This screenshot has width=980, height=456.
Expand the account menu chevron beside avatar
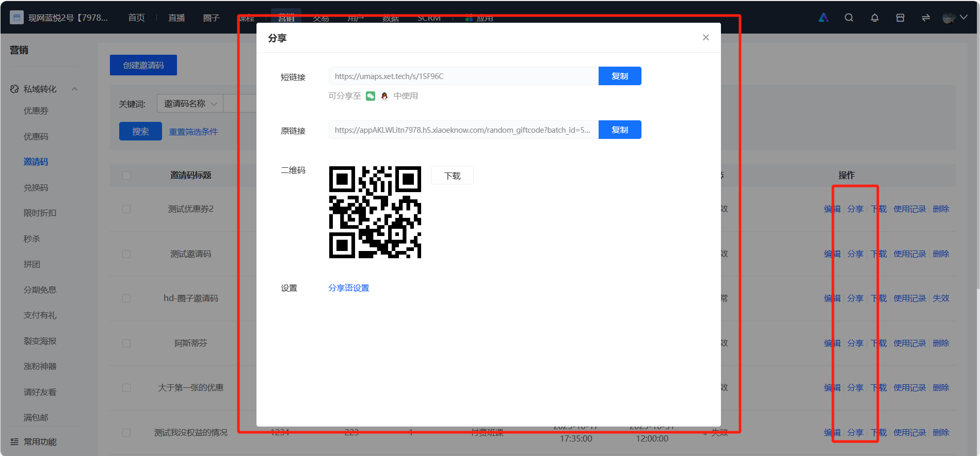963,18
